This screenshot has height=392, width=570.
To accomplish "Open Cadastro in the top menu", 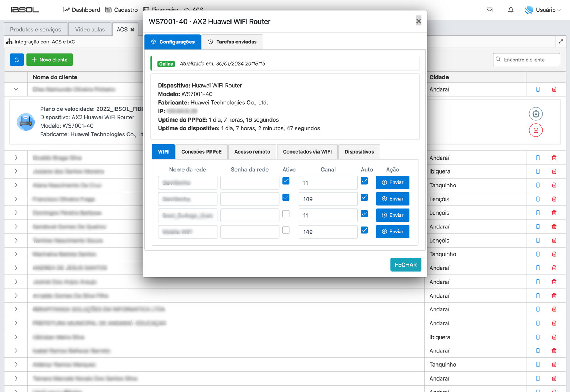I will [122, 10].
